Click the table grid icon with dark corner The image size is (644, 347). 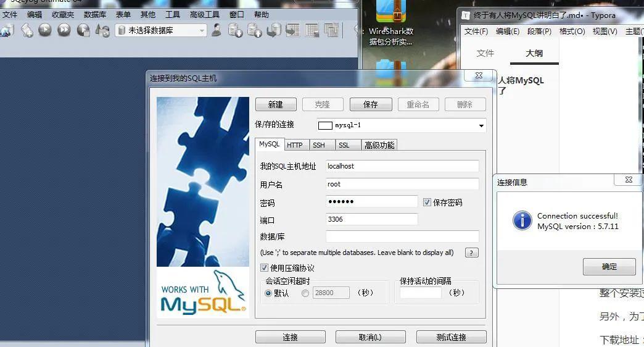pyautogui.click(x=312, y=30)
